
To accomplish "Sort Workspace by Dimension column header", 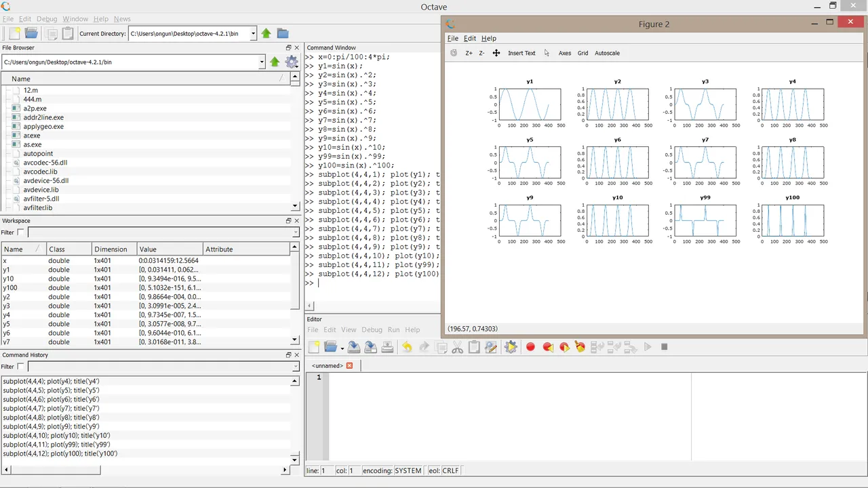I will pos(113,249).
